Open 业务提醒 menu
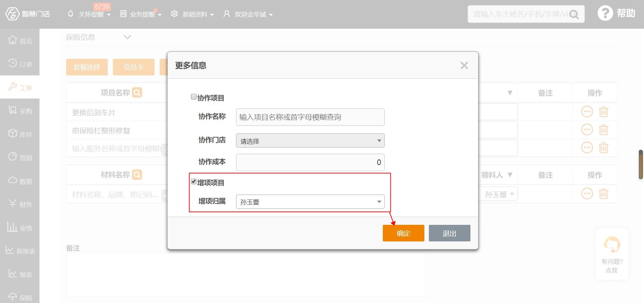The height and width of the screenshot is (303, 644). click(x=141, y=14)
